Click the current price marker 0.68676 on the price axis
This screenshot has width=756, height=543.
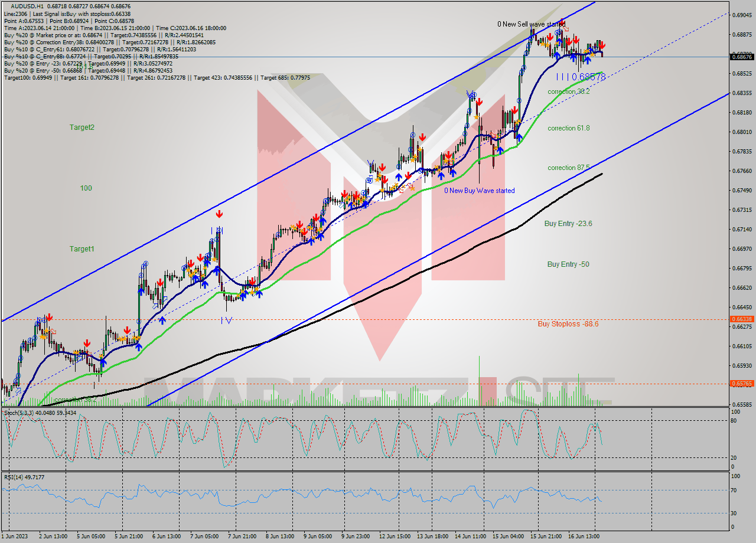point(742,57)
